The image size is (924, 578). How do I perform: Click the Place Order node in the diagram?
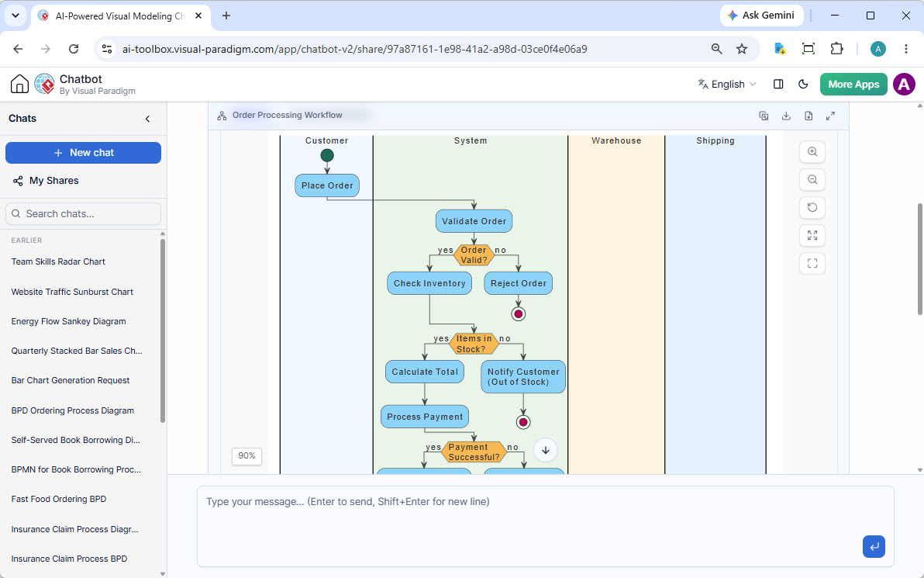[x=327, y=185]
